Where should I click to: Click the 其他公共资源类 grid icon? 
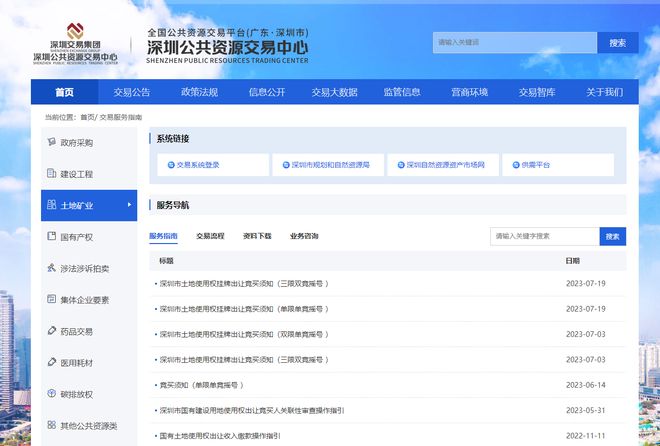51,425
